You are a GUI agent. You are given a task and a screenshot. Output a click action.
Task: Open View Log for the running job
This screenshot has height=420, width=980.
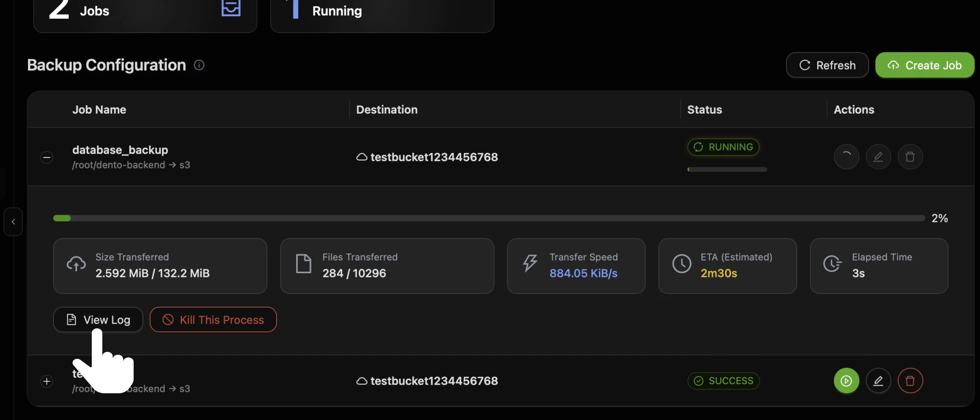click(x=98, y=319)
